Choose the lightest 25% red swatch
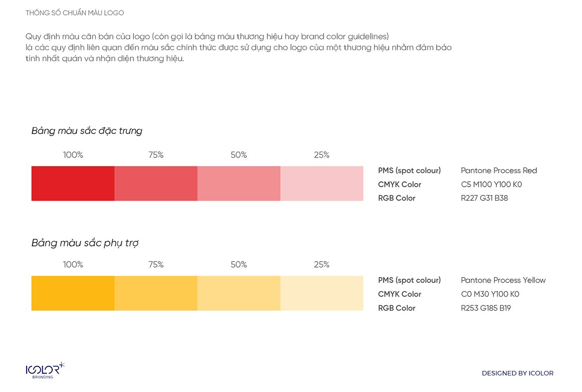 click(x=322, y=184)
